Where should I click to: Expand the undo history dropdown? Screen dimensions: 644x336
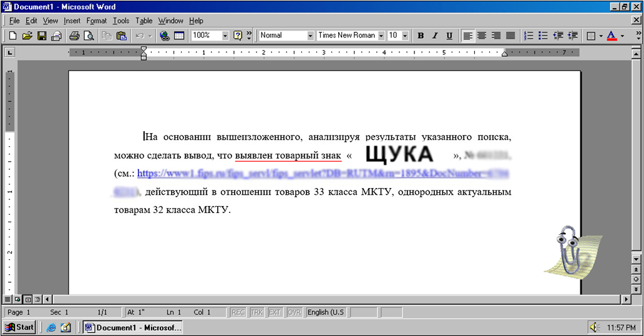click(150, 36)
